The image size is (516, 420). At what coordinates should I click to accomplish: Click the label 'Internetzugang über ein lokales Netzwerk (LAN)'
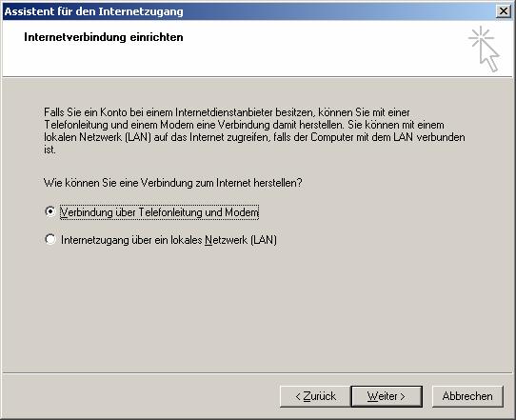click(x=169, y=240)
